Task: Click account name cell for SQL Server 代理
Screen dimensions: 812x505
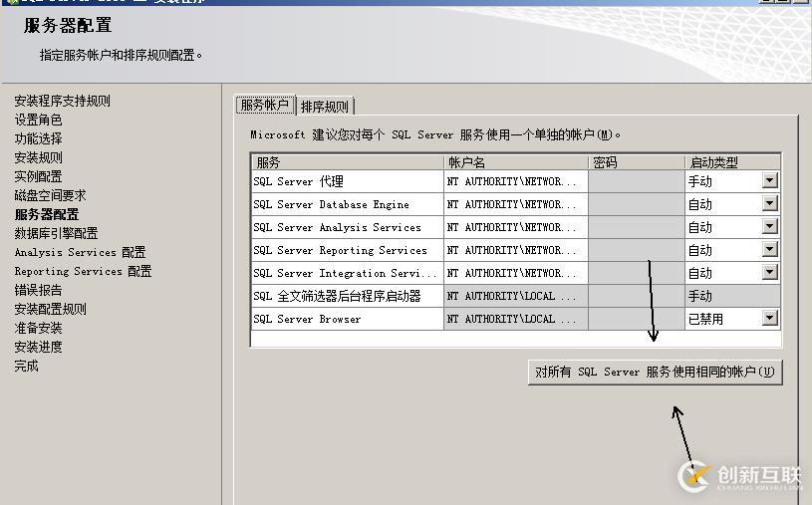Action: click(x=516, y=181)
